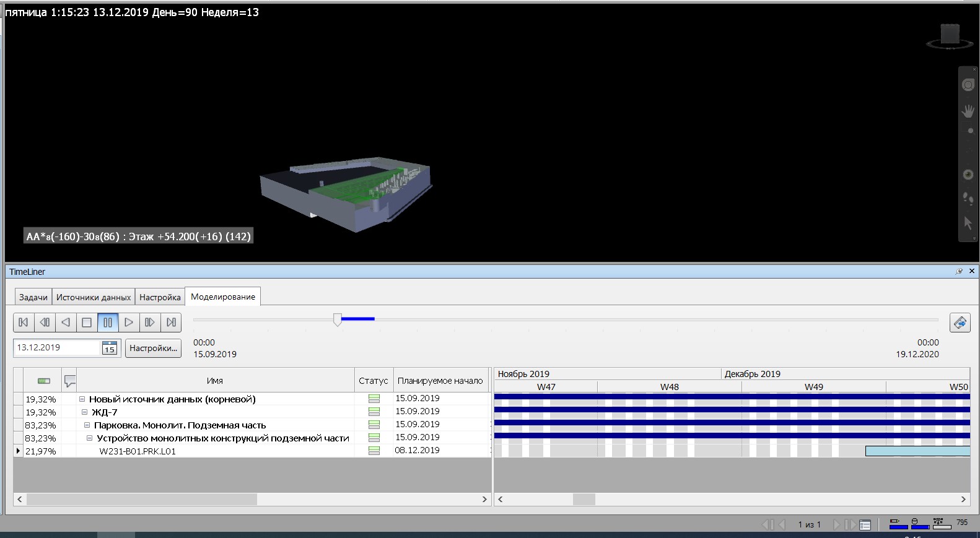Select the ЖД-7 task row
The image size is (980, 538).
pos(252,412)
